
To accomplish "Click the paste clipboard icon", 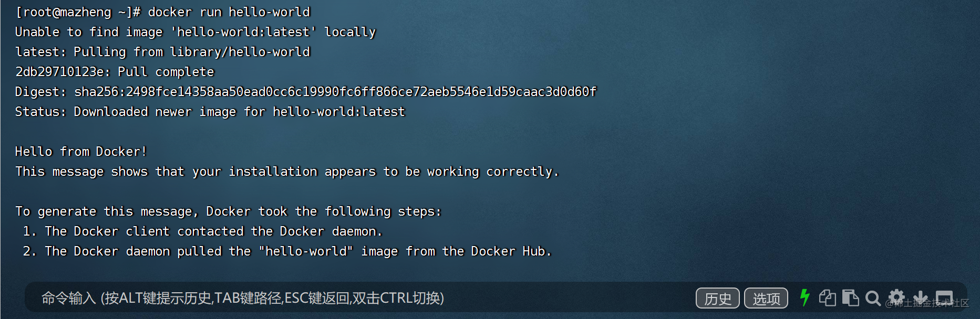I will 850,298.
